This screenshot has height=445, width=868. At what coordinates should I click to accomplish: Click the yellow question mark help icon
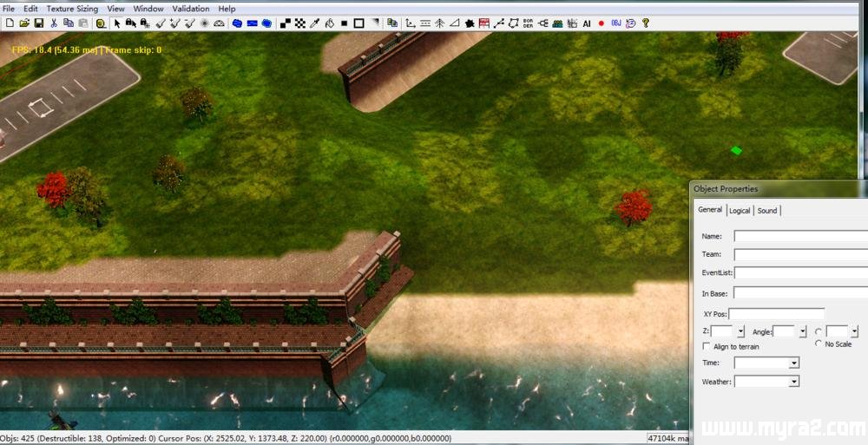645,23
